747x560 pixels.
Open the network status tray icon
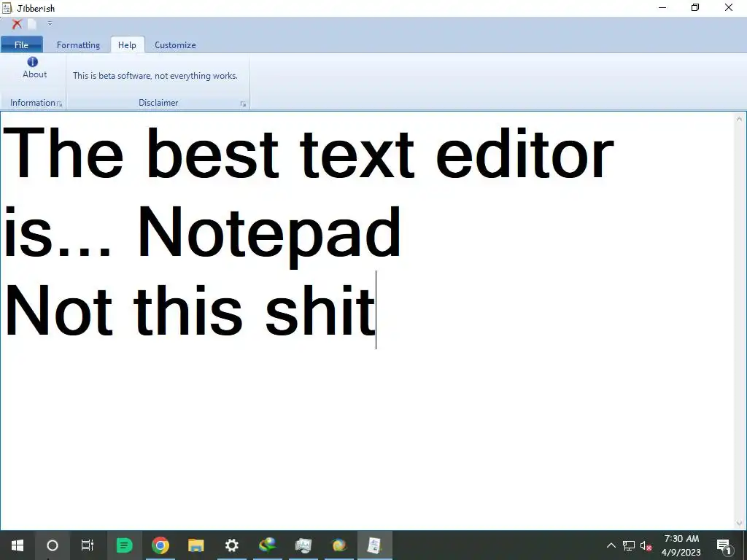[x=629, y=545]
